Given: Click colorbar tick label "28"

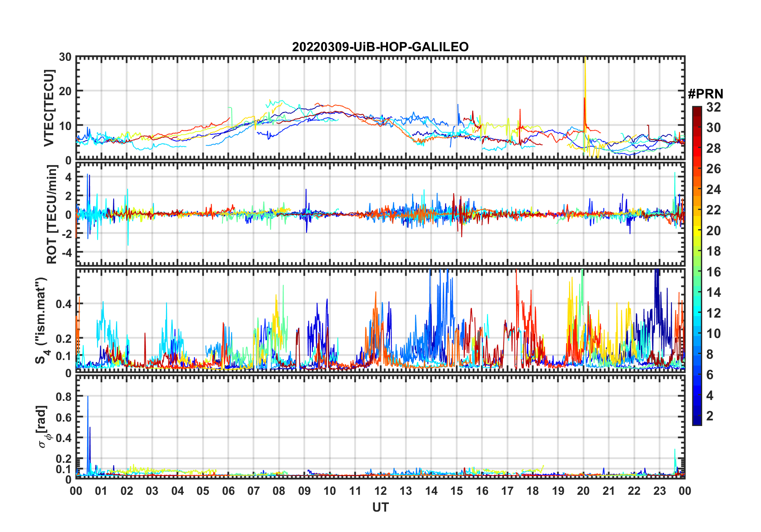Looking at the screenshot, I should point(713,148).
